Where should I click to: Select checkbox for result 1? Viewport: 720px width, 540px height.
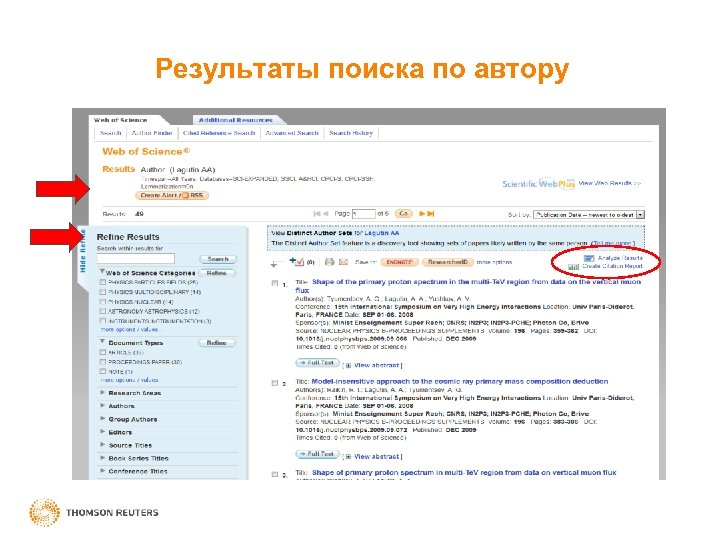tap(275, 284)
